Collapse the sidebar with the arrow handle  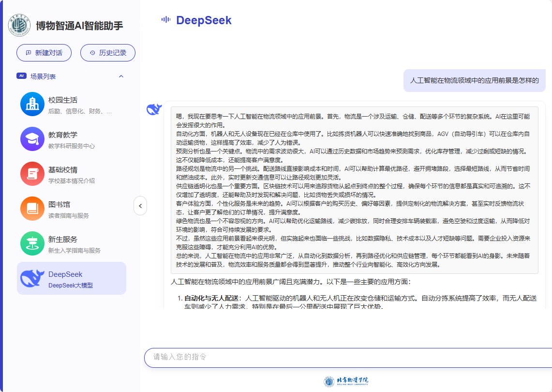click(140, 206)
